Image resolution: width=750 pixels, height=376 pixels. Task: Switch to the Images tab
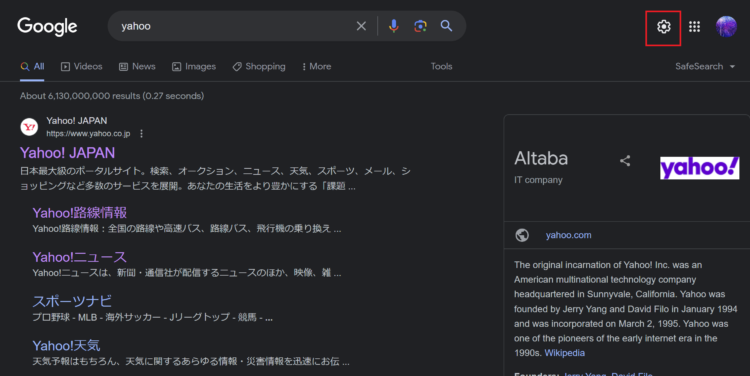pyautogui.click(x=194, y=66)
